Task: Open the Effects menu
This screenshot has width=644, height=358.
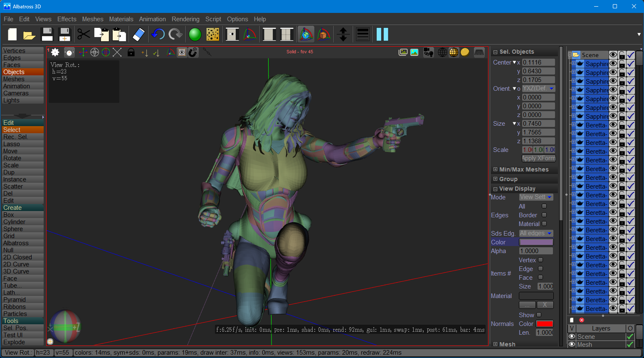Action: (67, 19)
